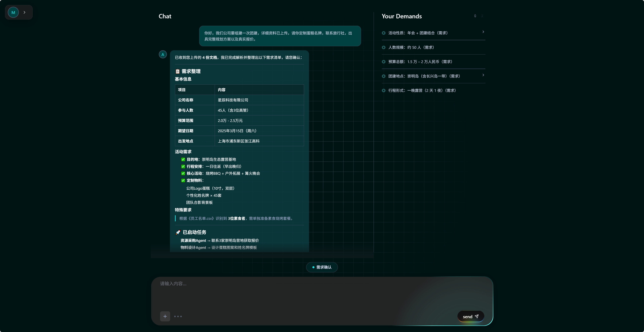Screen dimensions: 644x332
Task: Click the circle icon beside 预算总额
Action: pyautogui.click(x=384, y=62)
